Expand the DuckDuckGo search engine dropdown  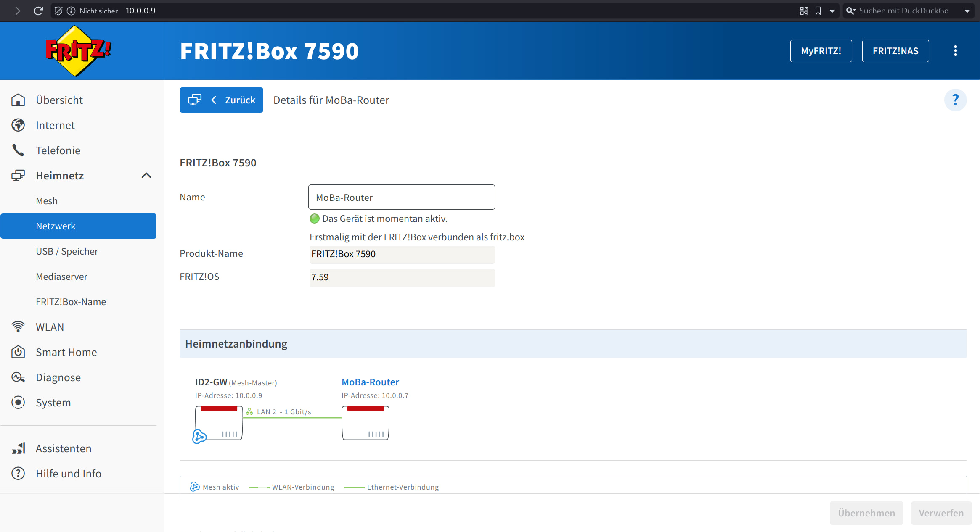tap(967, 11)
